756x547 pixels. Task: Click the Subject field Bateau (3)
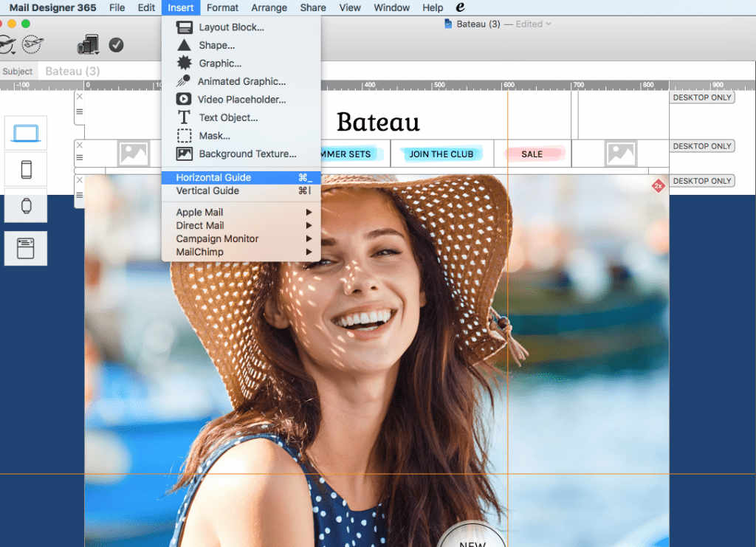click(x=396, y=72)
